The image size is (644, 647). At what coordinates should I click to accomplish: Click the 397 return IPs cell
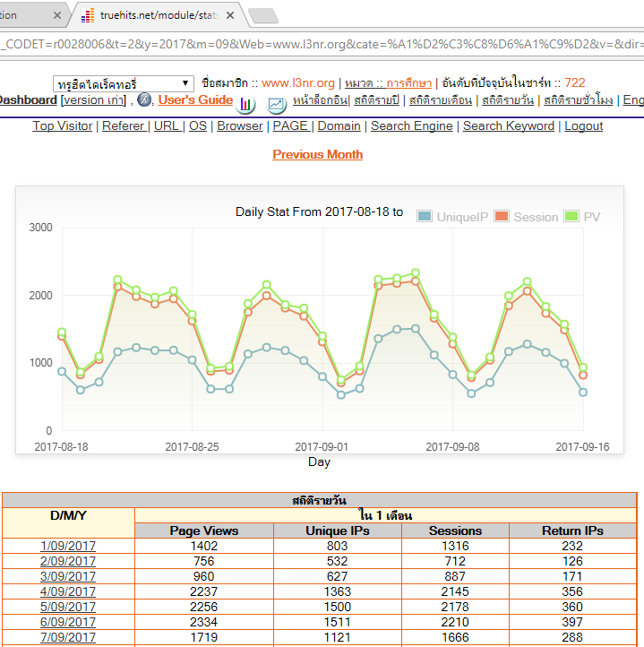pyautogui.click(x=572, y=622)
